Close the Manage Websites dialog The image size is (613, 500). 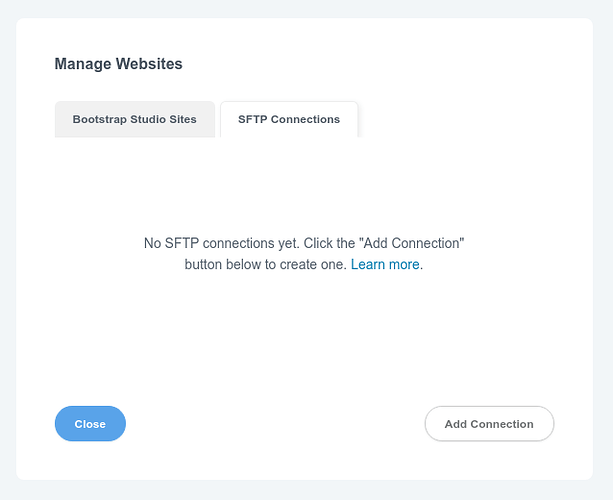[x=90, y=424]
